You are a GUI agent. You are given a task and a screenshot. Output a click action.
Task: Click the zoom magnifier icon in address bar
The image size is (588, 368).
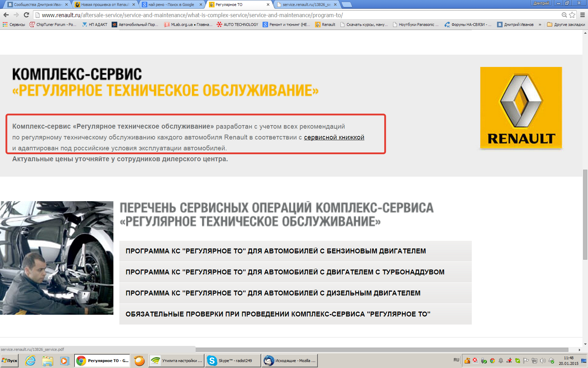click(564, 15)
